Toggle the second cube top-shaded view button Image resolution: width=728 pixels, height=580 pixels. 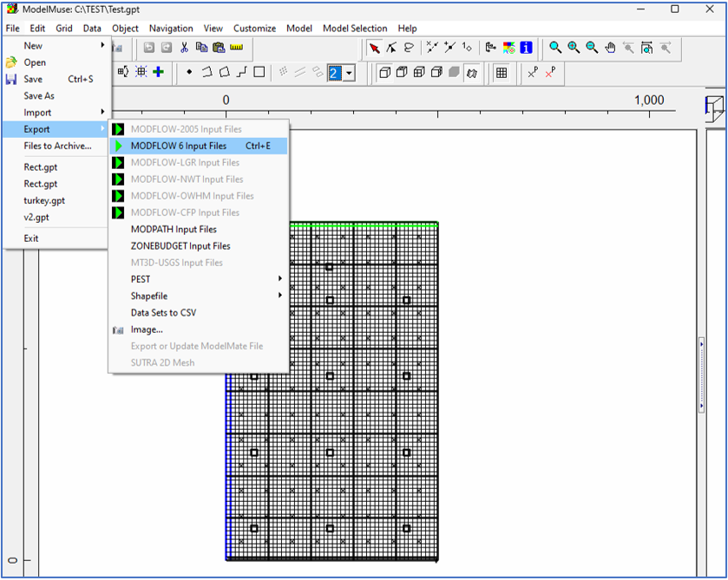(402, 72)
